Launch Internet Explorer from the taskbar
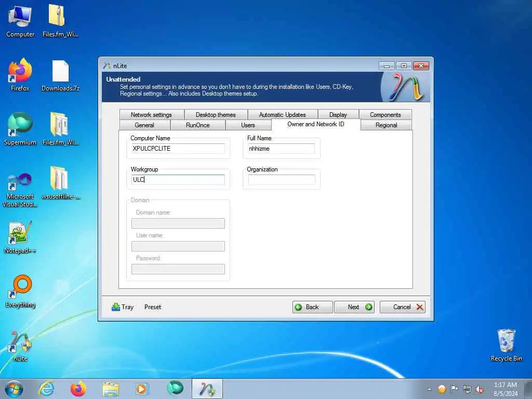Screen dimensions: 532x399 pyautogui.click(x=46, y=389)
